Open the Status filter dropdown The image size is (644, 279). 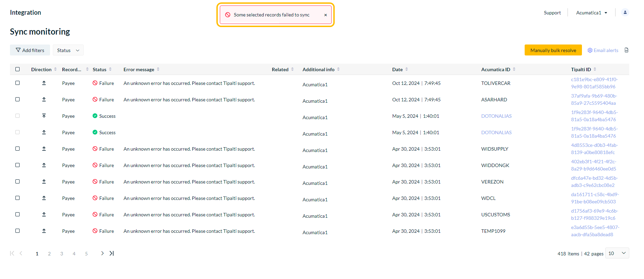(x=68, y=50)
